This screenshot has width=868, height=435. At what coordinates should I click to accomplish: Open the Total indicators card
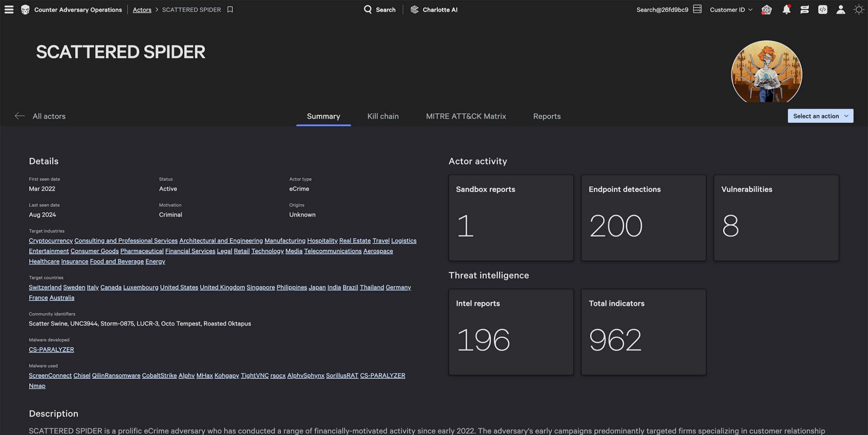pyautogui.click(x=644, y=332)
